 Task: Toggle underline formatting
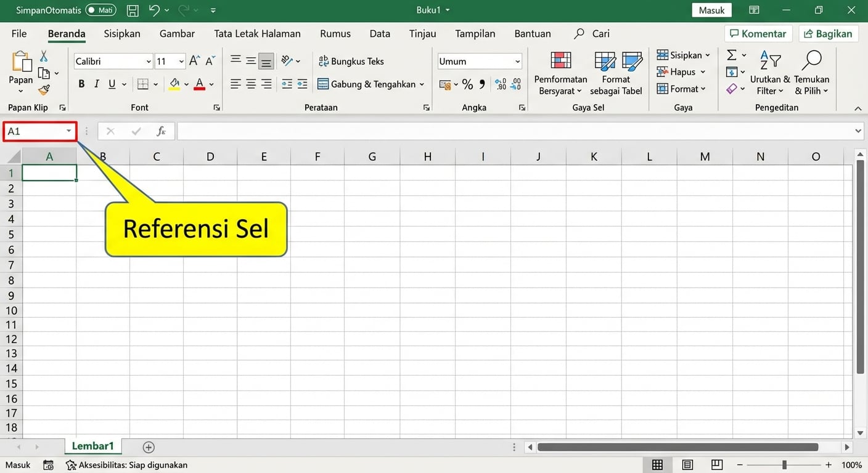112,83
